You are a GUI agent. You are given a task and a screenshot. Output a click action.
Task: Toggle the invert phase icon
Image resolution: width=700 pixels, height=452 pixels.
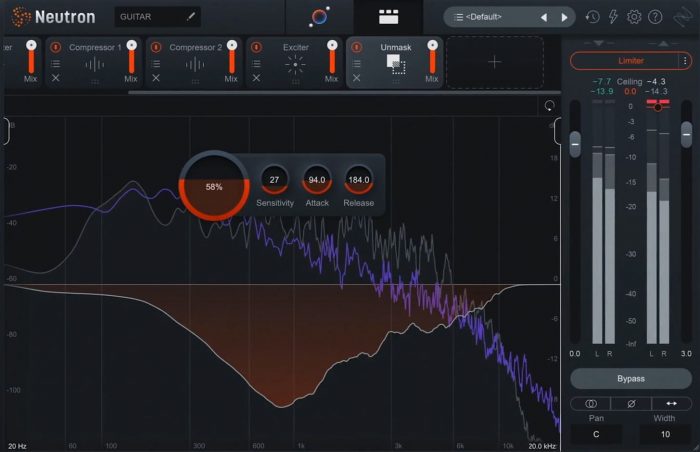631,404
